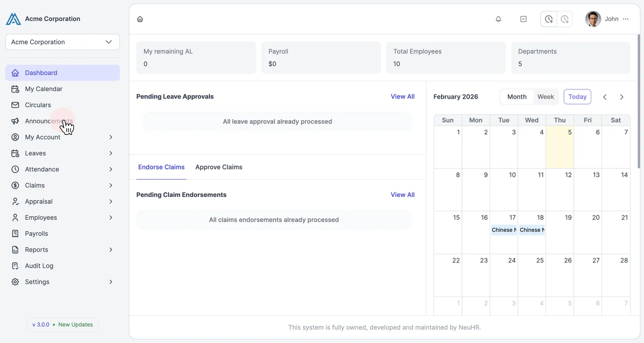This screenshot has width=644, height=343.
Task: Switch calendar to Month view
Action: (x=517, y=97)
